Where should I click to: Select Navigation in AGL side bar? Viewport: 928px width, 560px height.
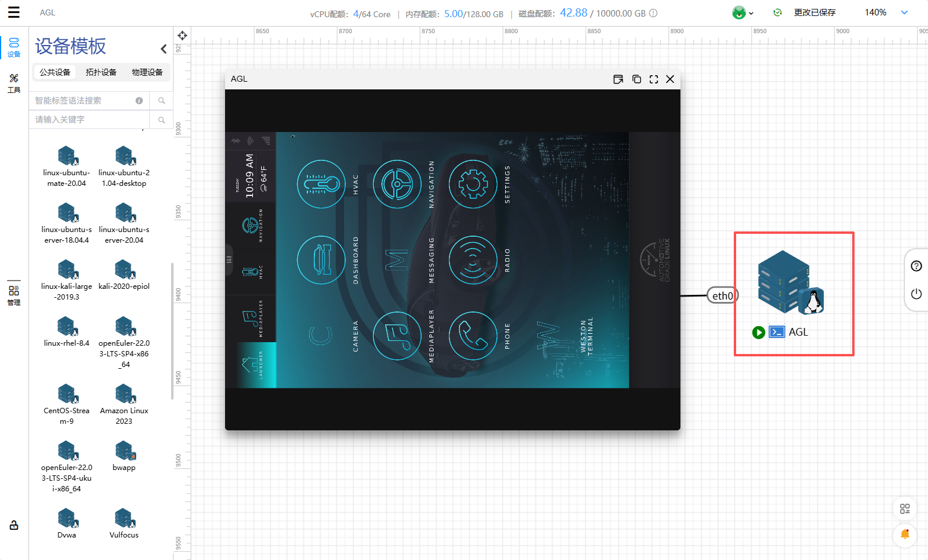coord(251,226)
